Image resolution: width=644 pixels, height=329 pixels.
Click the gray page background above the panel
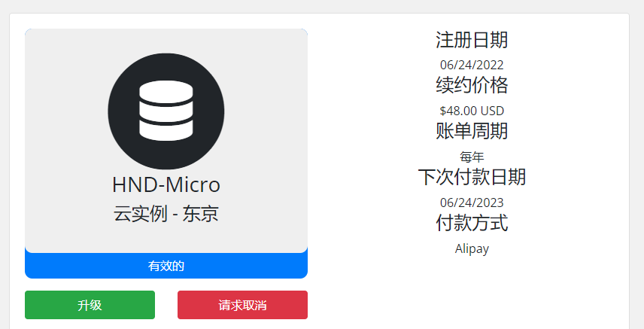pos(322,6)
